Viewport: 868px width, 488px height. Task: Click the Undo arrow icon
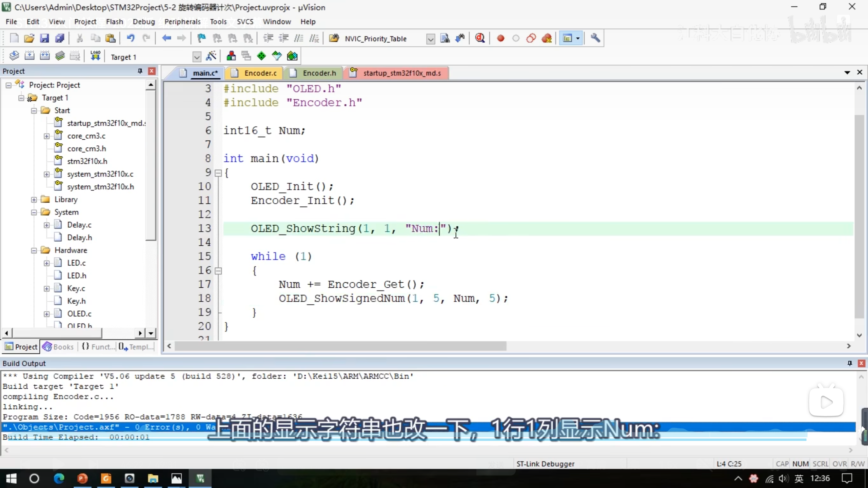[131, 38]
